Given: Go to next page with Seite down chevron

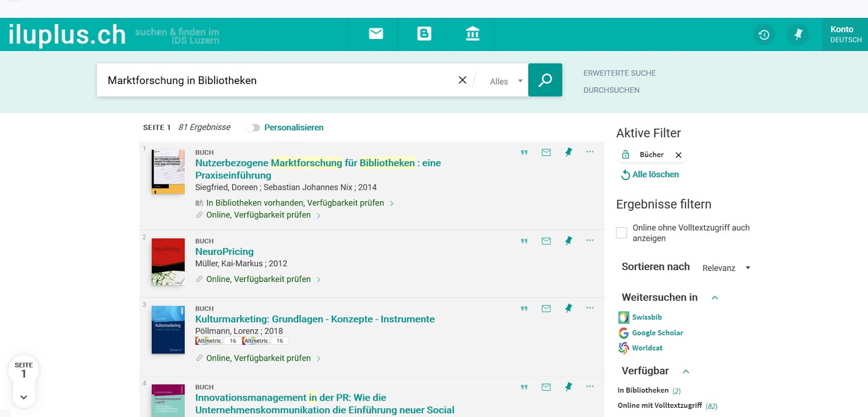Looking at the screenshot, I should click(x=24, y=397).
